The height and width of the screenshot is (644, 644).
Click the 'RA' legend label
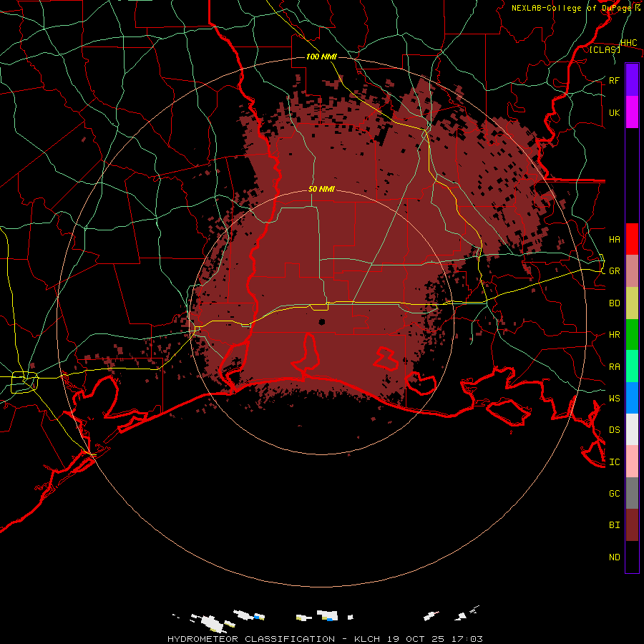click(614, 367)
